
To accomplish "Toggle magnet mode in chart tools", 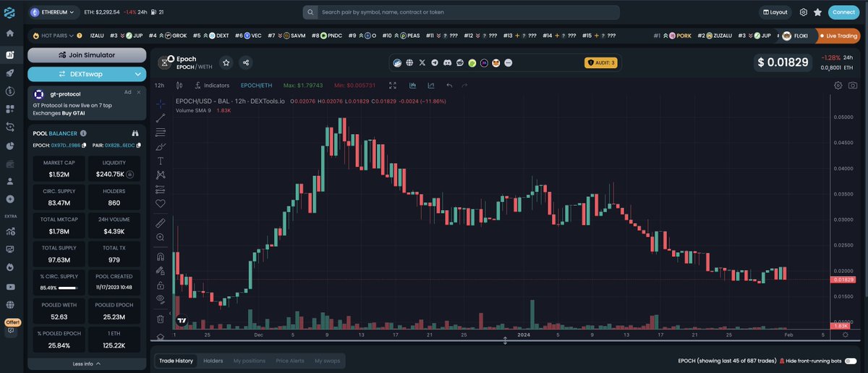I will [161, 256].
